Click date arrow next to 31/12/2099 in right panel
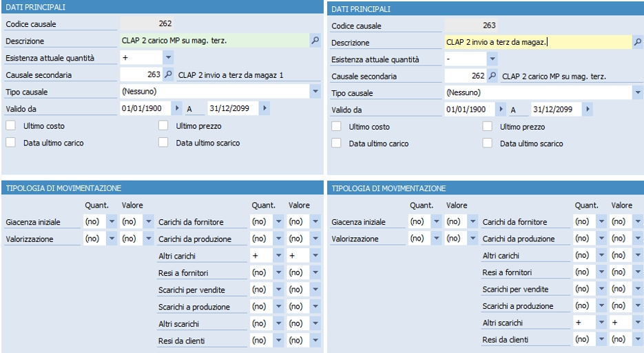The height and width of the screenshot is (353, 644). coord(588,110)
